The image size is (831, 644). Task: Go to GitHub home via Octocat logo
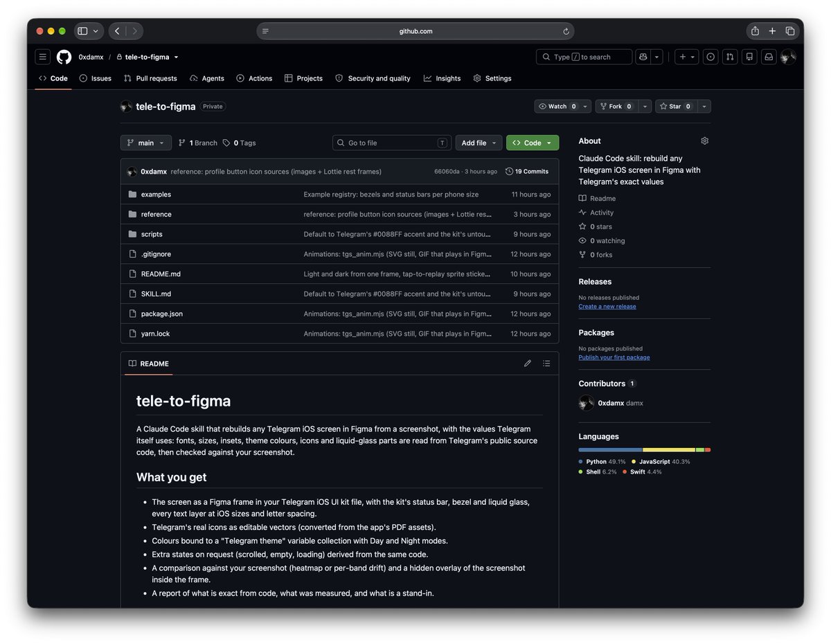tap(64, 57)
